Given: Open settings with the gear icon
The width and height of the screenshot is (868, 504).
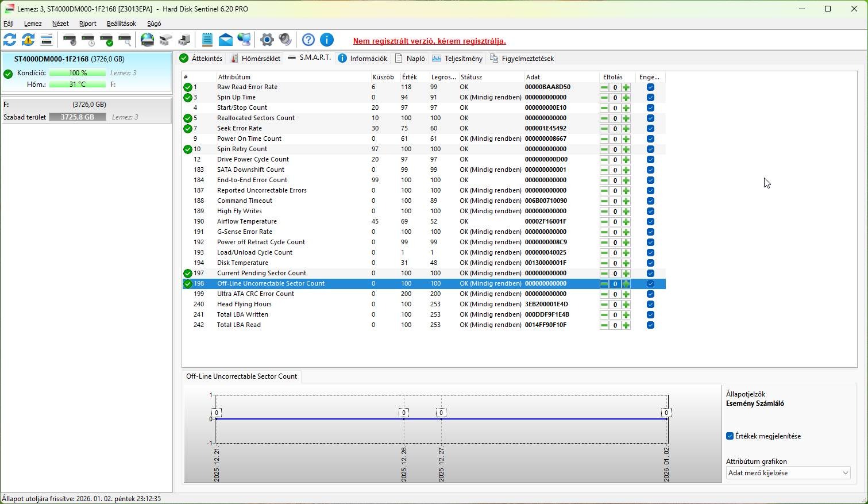Looking at the screenshot, I should 267,40.
